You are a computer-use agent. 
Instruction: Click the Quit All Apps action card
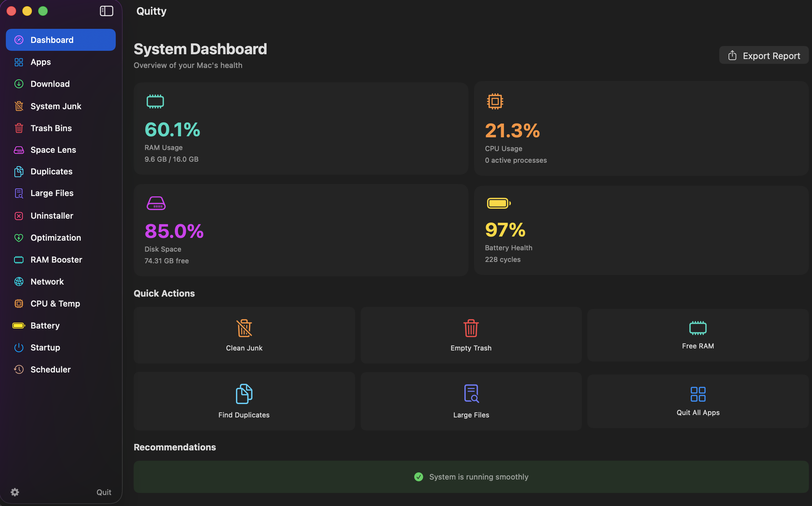click(697, 401)
